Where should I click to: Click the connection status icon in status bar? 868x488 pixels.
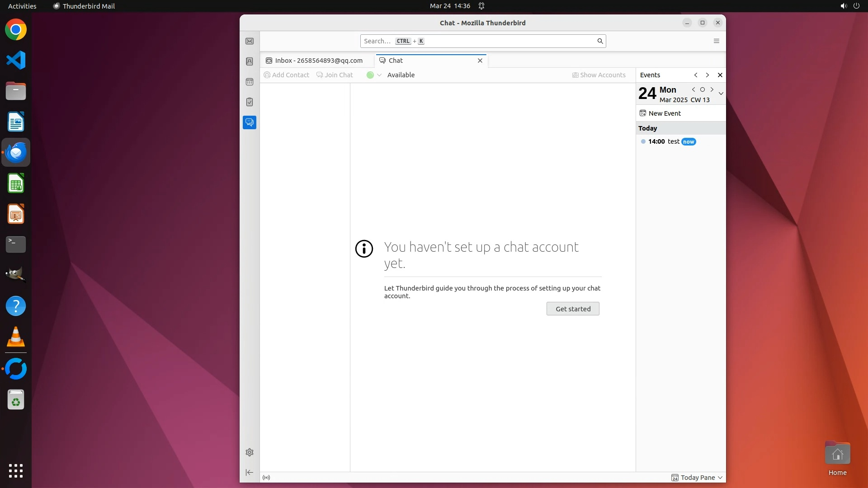(x=266, y=478)
